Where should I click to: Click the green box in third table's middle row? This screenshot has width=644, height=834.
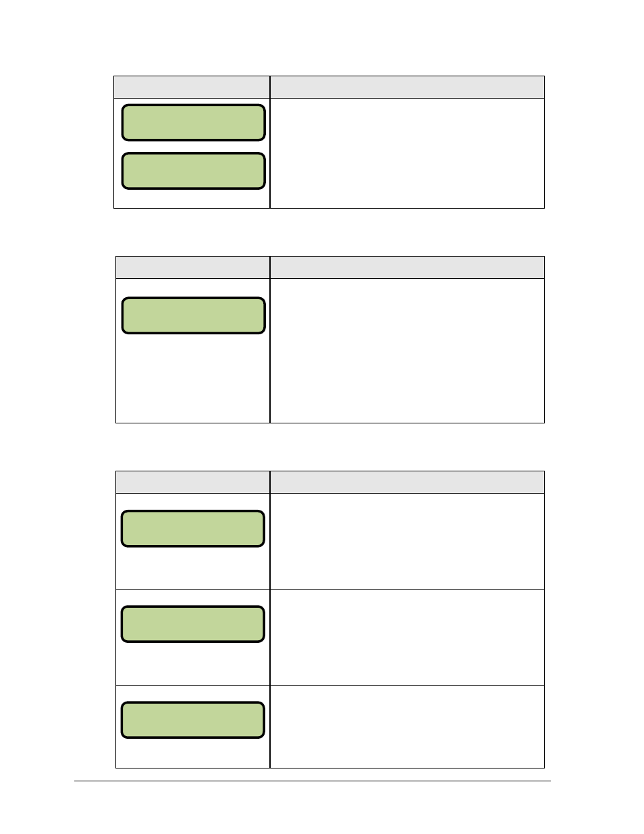point(192,624)
